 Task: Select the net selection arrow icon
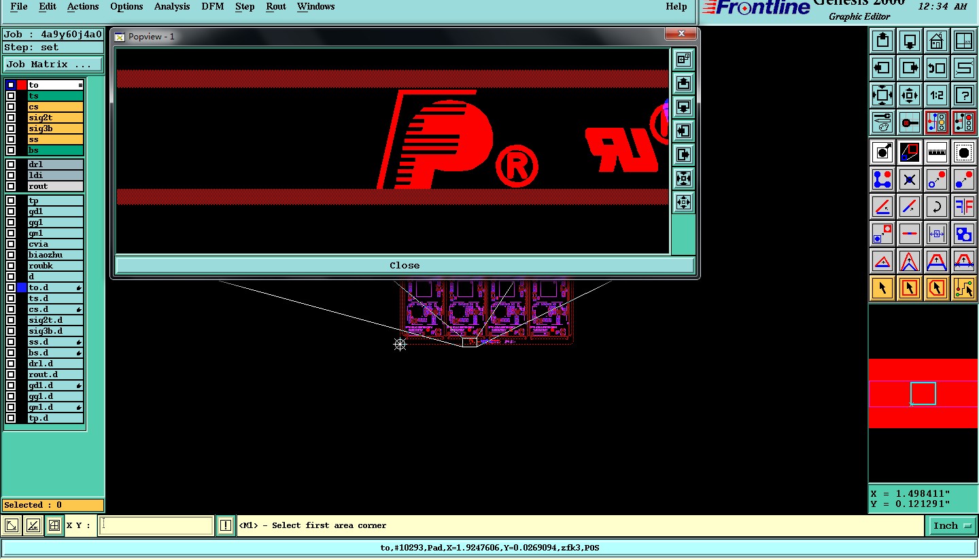(964, 288)
